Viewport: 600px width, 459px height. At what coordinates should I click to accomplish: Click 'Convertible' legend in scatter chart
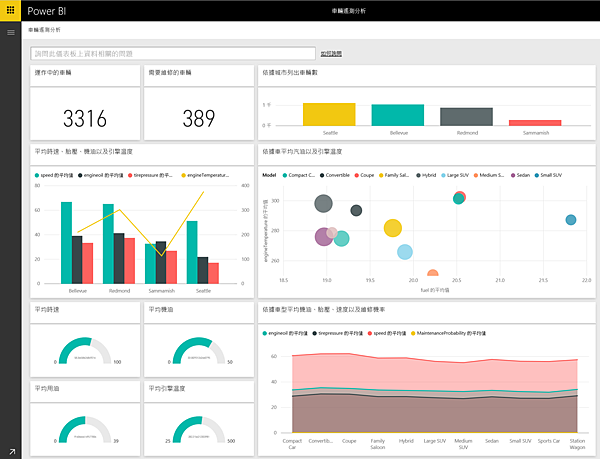[x=335, y=175]
